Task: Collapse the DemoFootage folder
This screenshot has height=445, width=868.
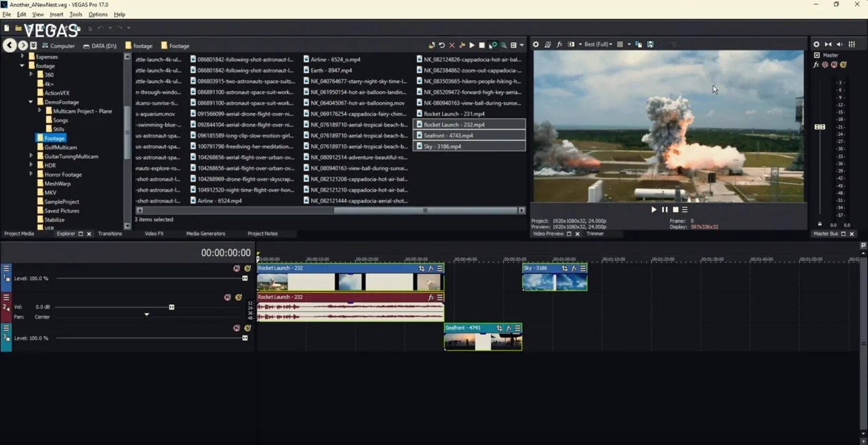Action: 31,102
